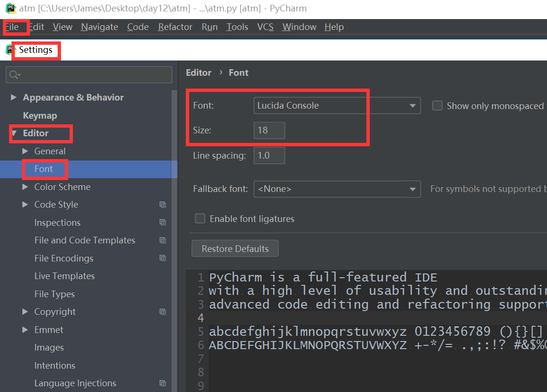Open the Tools menu
547x392 pixels.
[x=237, y=27]
